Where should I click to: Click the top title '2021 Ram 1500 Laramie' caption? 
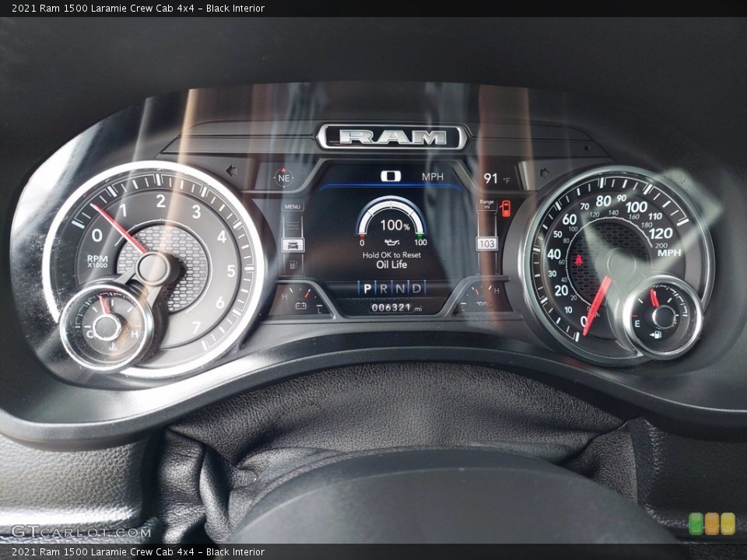(x=139, y=8)
